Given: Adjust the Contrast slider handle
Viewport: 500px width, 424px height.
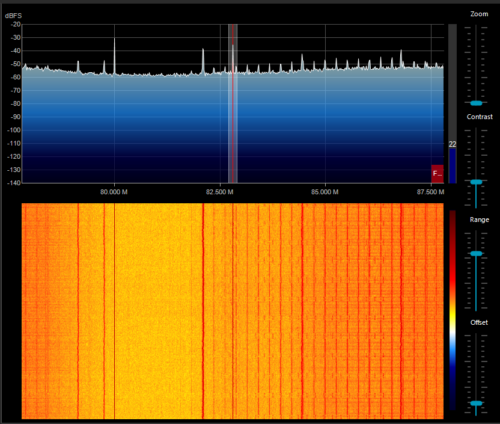Looking at the screenshot, I should coord(476,182).
